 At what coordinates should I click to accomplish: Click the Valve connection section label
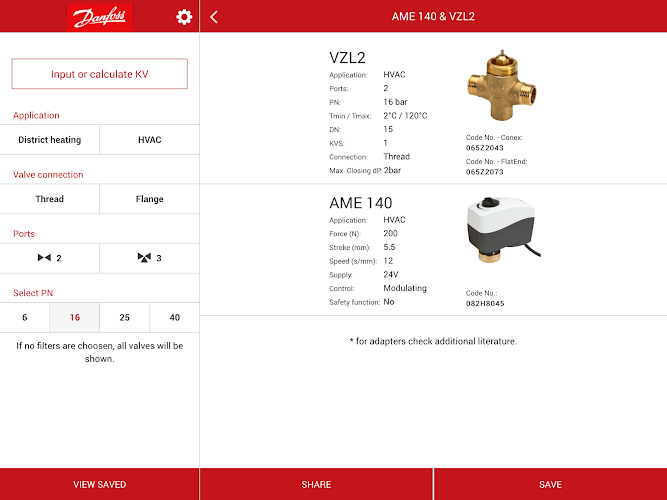tap(48, 174)
